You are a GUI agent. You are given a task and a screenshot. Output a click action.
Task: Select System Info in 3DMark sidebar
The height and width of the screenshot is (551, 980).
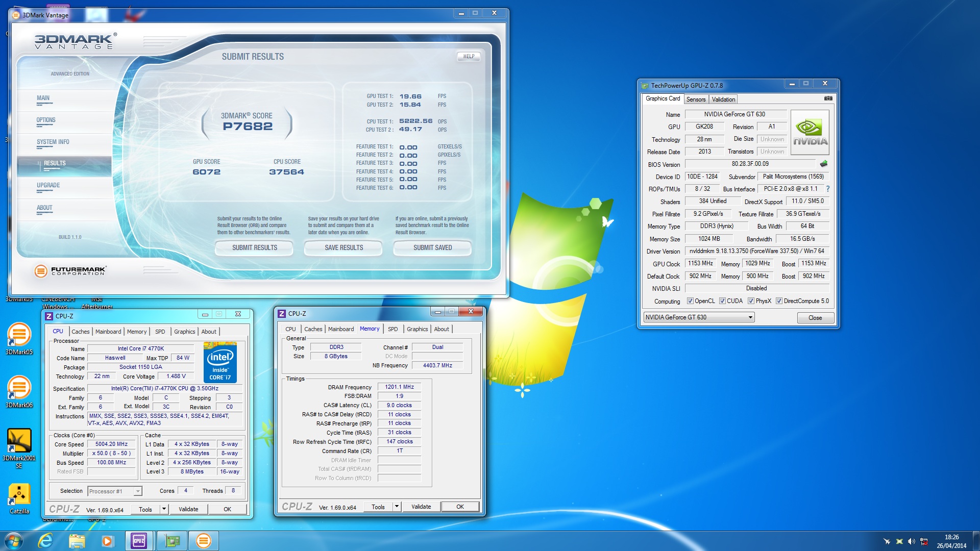[x=65, y=144]
